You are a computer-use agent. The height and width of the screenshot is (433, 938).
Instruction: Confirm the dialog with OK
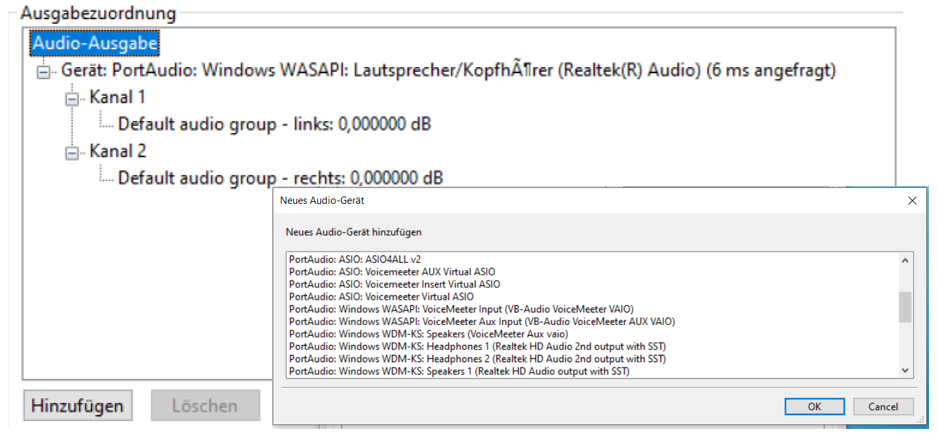coord(814,407)
